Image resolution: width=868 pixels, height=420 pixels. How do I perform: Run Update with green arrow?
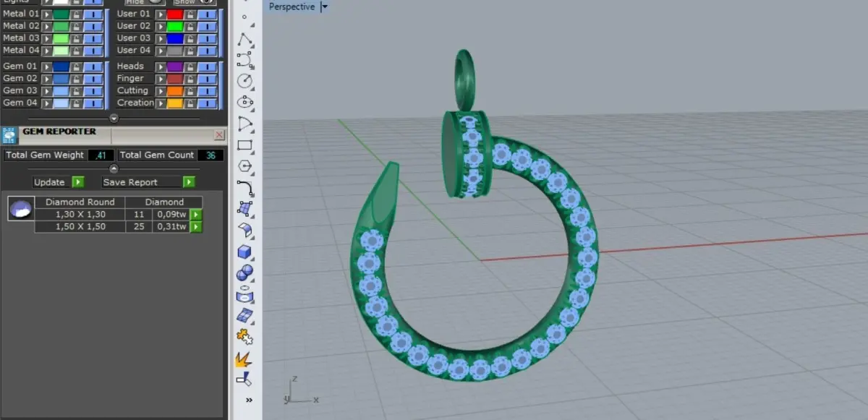point(78,182)
